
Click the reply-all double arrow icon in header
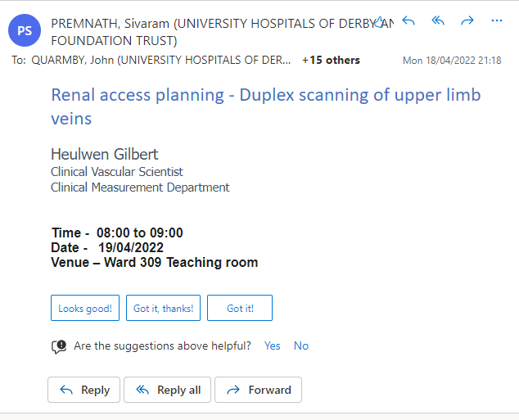click(x=438, y=21)
